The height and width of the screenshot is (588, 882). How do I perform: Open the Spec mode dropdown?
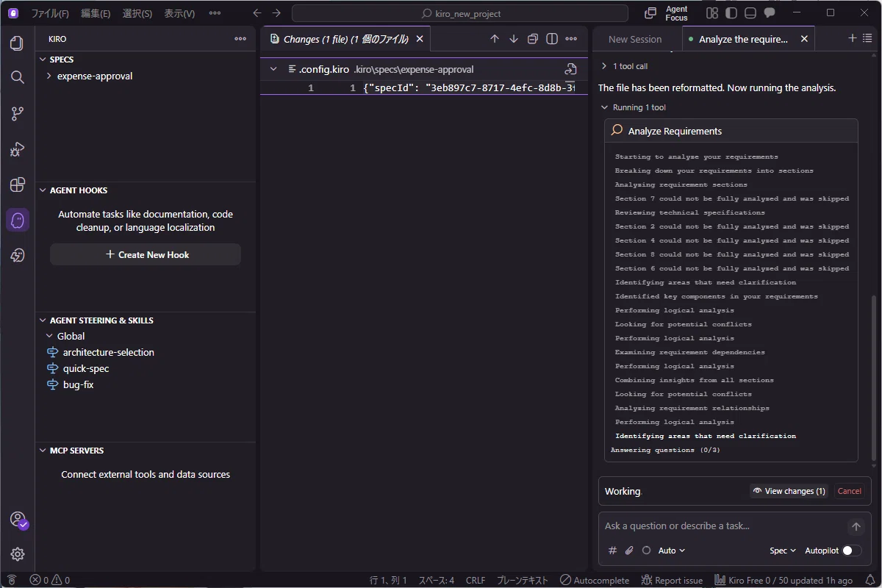783,551
